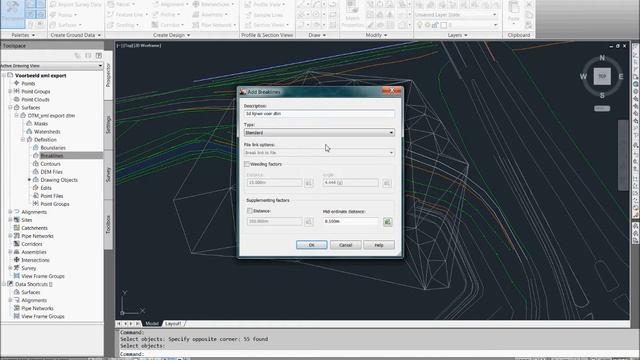Select Assemblies tree item
The height and width of the screenshot is (360, 640).
tap(34, 252)
